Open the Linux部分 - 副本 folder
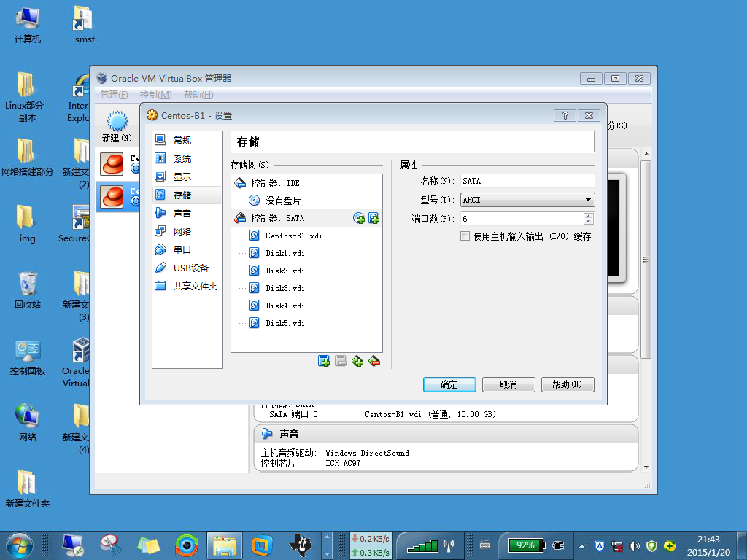The height and width of the screenshot is (560, 747). point(27,97)
